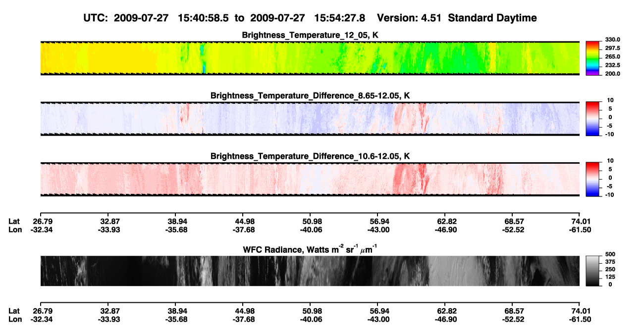Select the Brightness_Temperature_12_05 image strip
The image size is (644, 330).
tap(310, 58)
